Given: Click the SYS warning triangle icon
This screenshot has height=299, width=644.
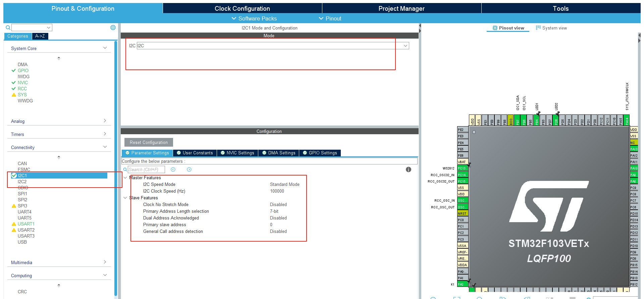Looking at the screenshot, I should coord(14,95).
